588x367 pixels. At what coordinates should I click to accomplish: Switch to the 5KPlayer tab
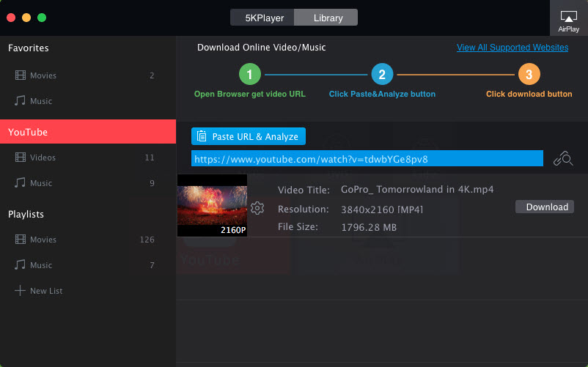pyautogui.click(x=262, y=18)
